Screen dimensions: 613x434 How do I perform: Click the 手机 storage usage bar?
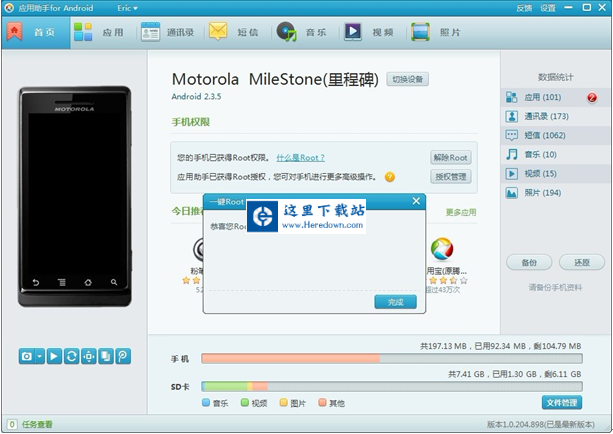click(392, 358)
